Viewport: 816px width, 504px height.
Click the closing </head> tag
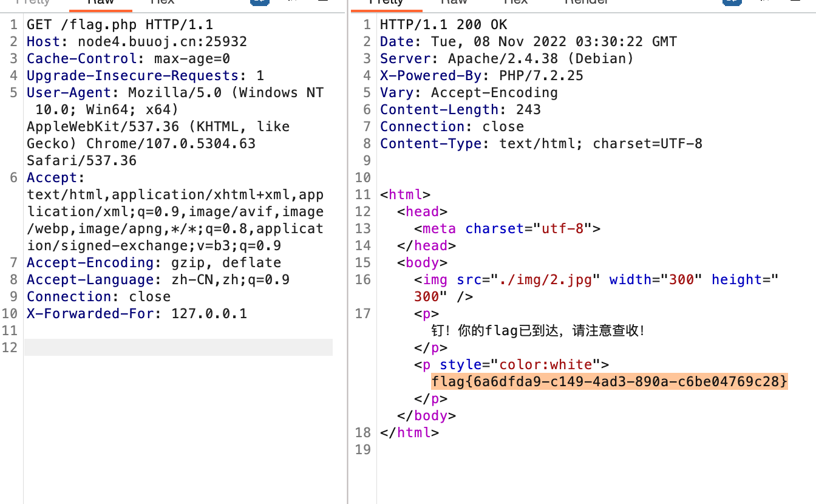click(426, 246)
